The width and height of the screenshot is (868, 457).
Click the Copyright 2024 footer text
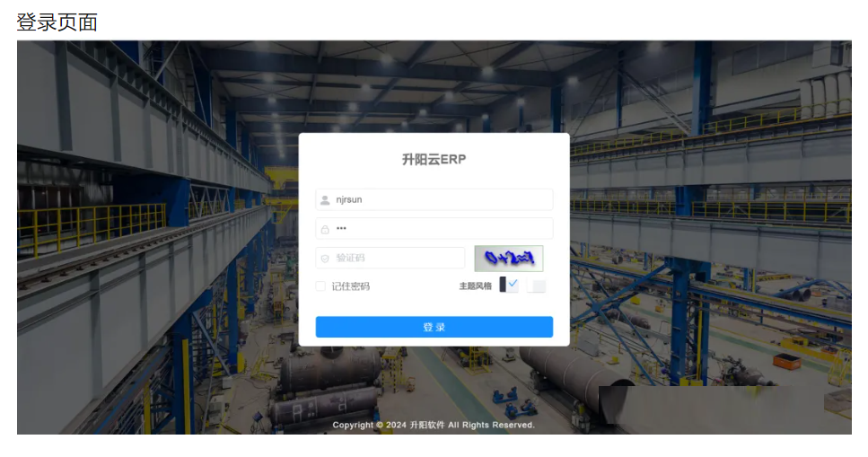(434, 425)
